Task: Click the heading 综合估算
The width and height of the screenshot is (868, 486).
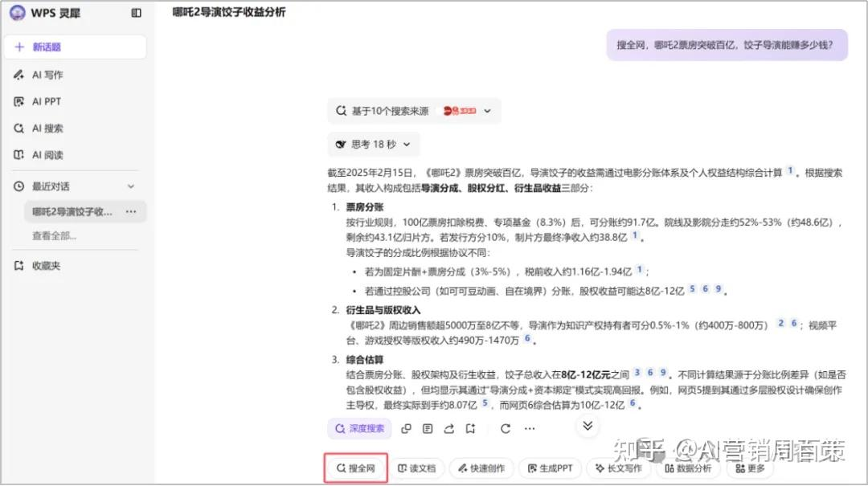Action: pyautogui.click(x=365, y=360)
